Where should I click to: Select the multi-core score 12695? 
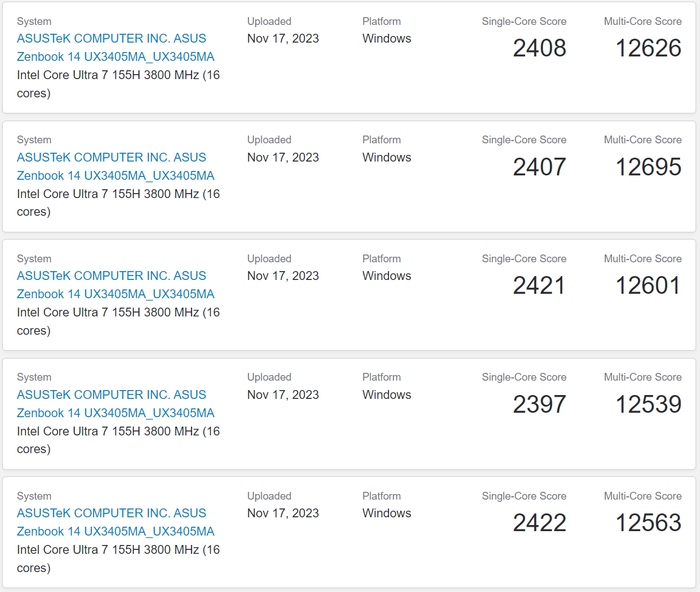648,167
